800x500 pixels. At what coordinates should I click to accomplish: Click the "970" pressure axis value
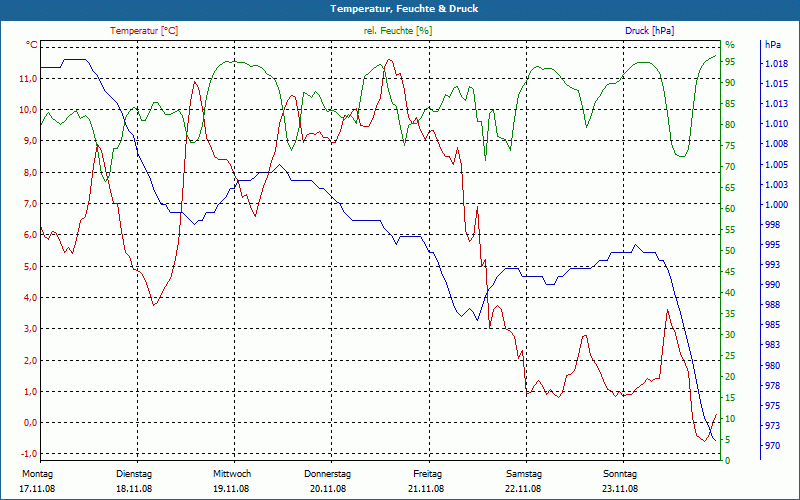point(773,445)
